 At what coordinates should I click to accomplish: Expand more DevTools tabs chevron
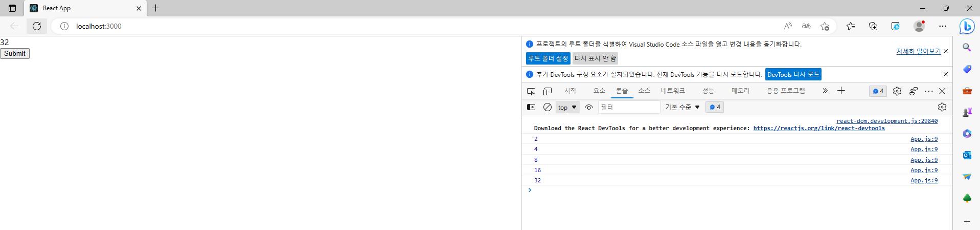coord(825,91)
